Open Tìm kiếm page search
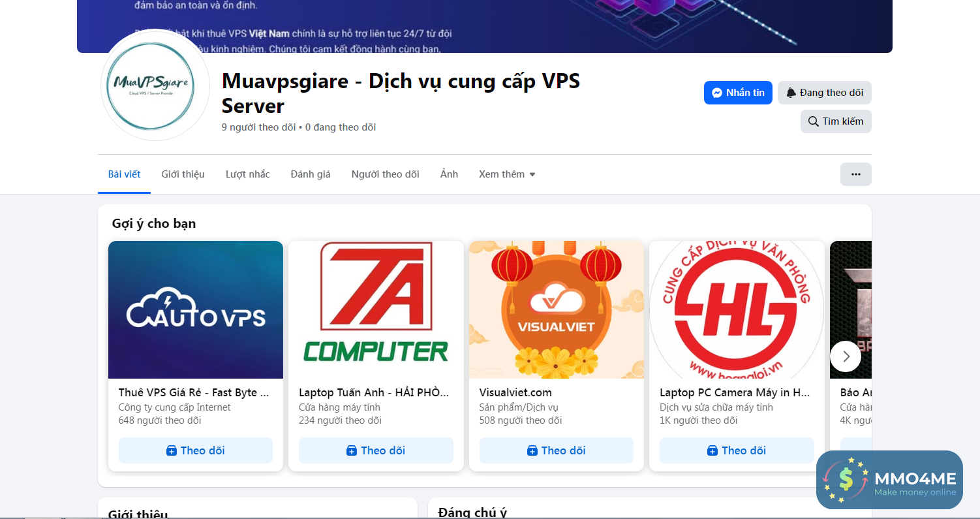This screenshot has width=980, height=519. point(836,121)
